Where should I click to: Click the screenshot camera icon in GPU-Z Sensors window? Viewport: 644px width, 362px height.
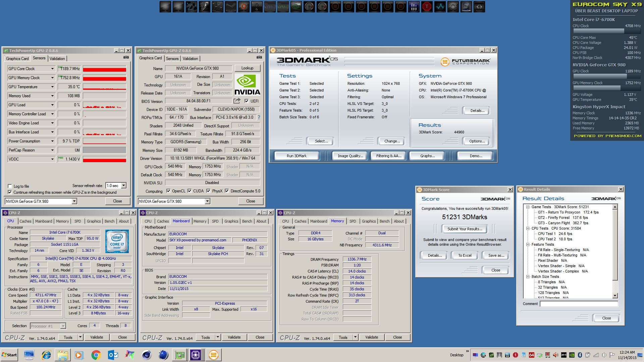click(126, 57)
